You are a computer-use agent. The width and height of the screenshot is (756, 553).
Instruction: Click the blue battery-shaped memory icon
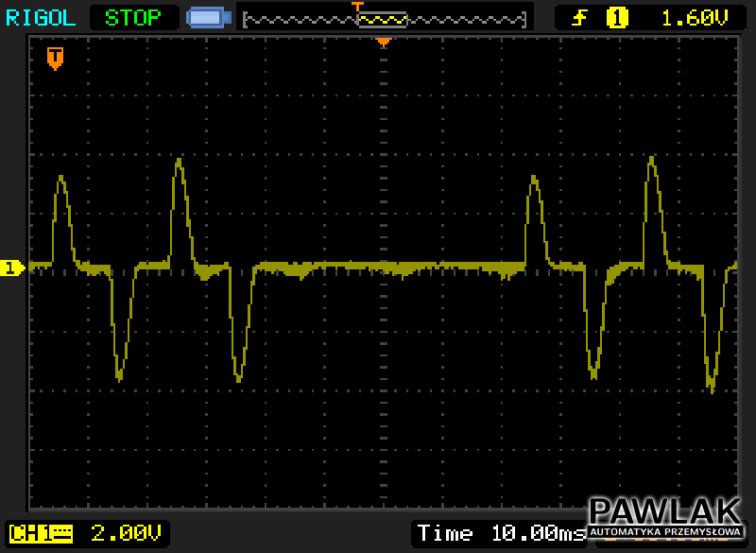(209, 18)
